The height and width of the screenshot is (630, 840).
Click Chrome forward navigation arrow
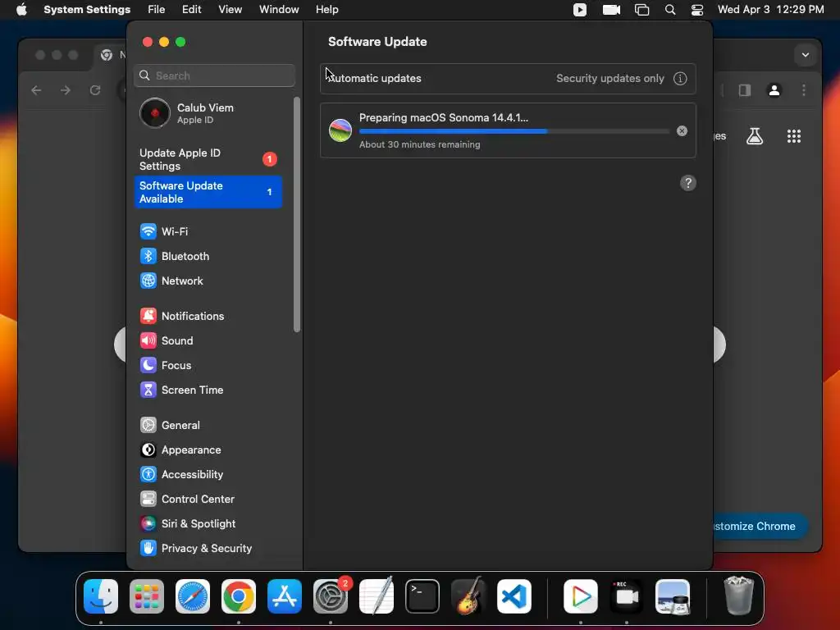pos(66,90)
